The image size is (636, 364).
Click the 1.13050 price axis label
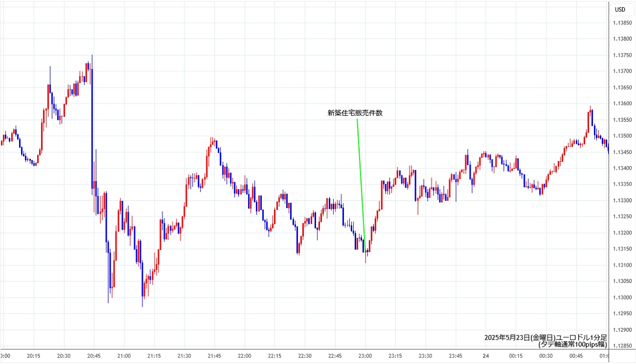[622, 281]
